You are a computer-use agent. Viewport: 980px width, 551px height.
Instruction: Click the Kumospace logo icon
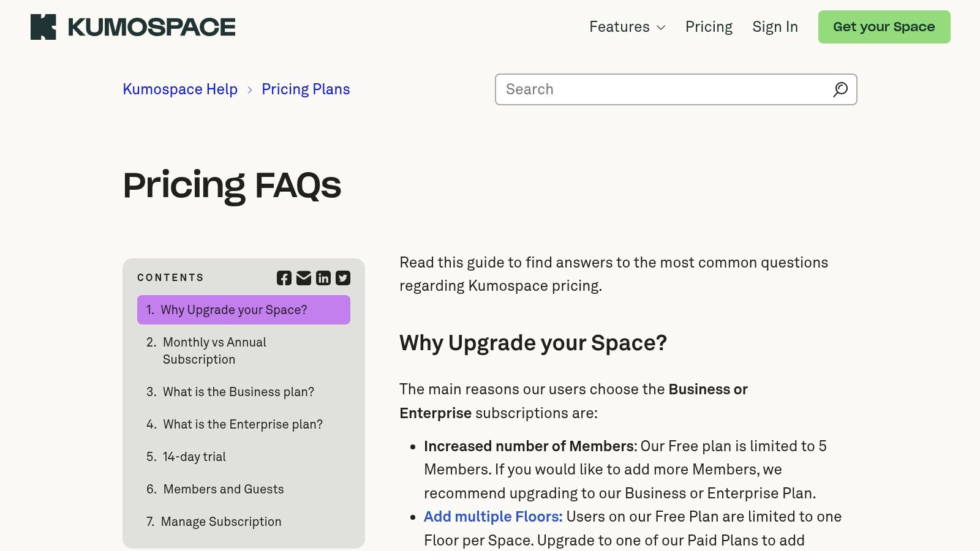[43, 26]
